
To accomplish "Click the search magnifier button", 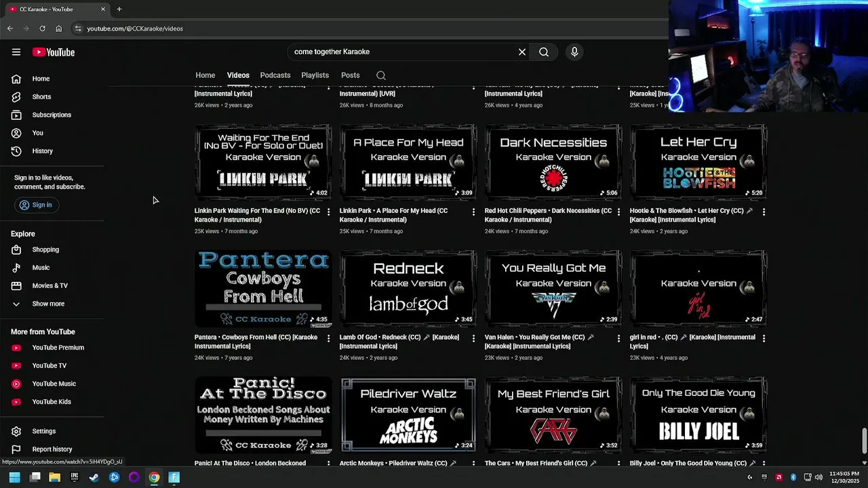I will [544, 52].
